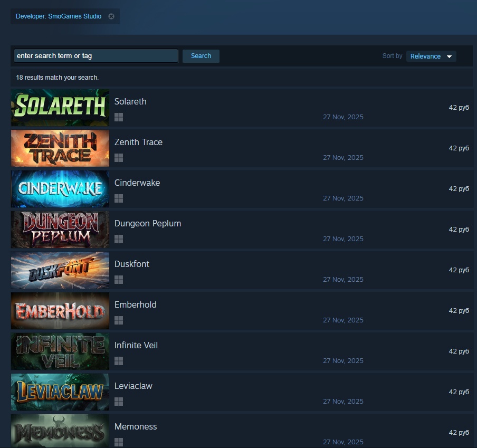Click the Windows platform icon for Emberhold
477x448 pixels.
pos(119,320)
